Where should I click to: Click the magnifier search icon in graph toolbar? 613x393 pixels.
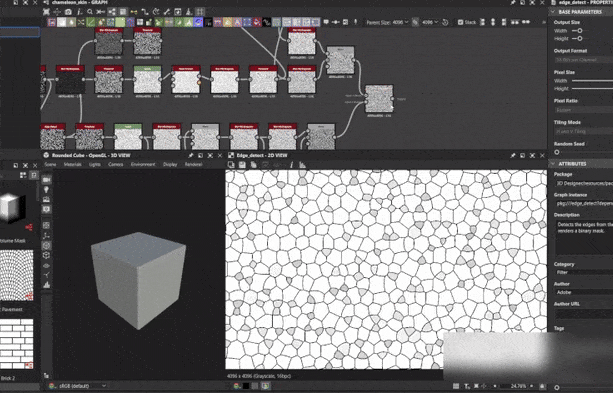[x=90, y=12]
